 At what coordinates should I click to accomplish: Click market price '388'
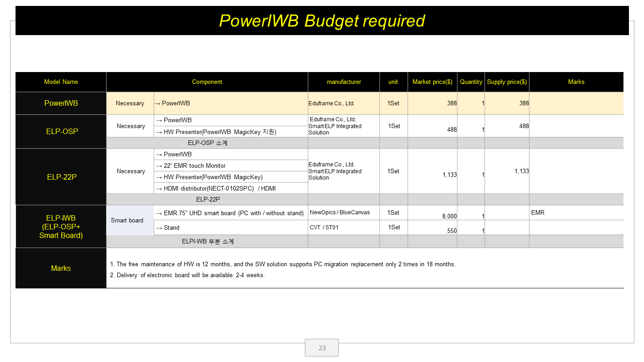pyautogui.click(x=452, y=103)
